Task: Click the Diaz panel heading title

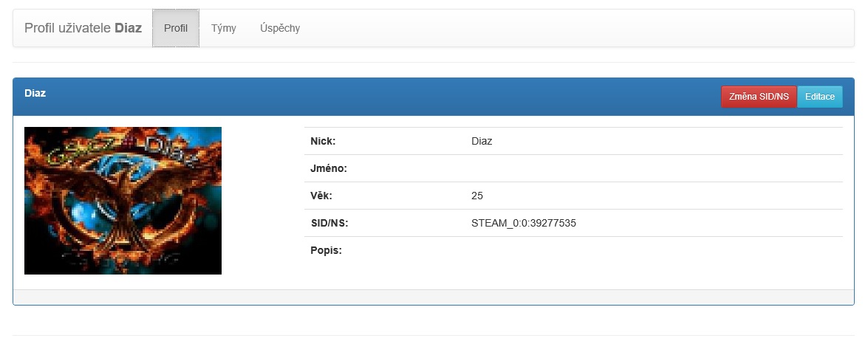Action: (35, 93)
